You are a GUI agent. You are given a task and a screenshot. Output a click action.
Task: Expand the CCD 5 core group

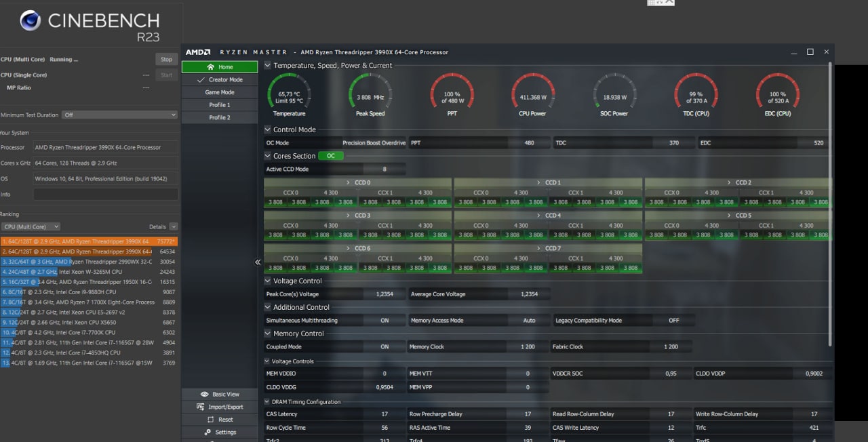(738, 216)
